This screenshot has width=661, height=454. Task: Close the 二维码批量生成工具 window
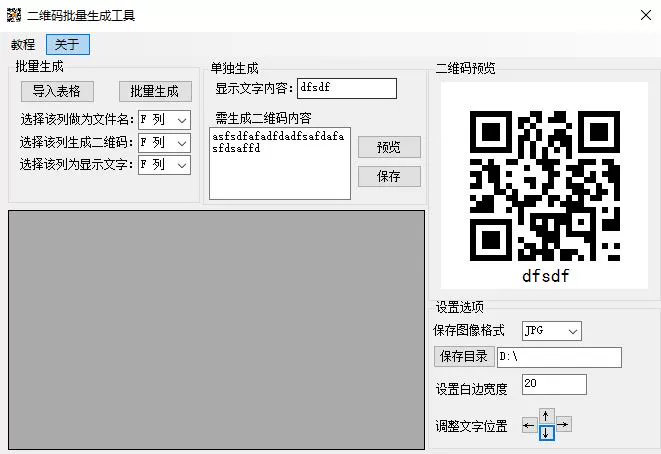[645, 16]
